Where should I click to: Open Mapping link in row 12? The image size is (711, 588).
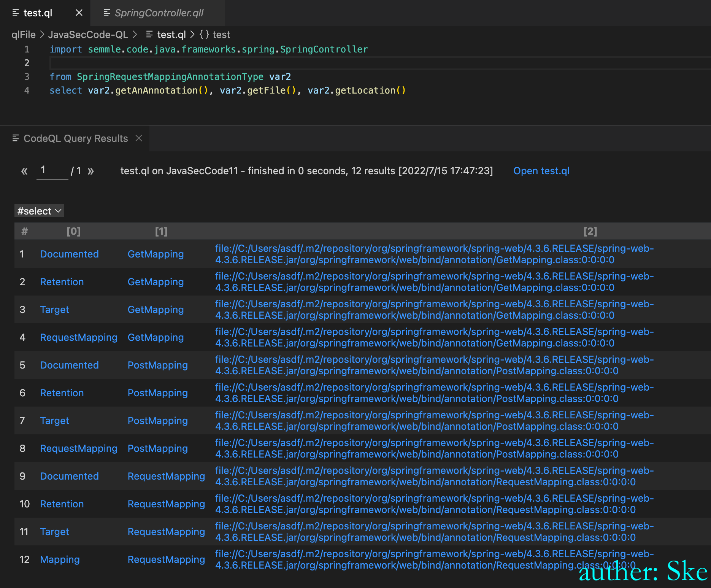click(x=60, y=559)
